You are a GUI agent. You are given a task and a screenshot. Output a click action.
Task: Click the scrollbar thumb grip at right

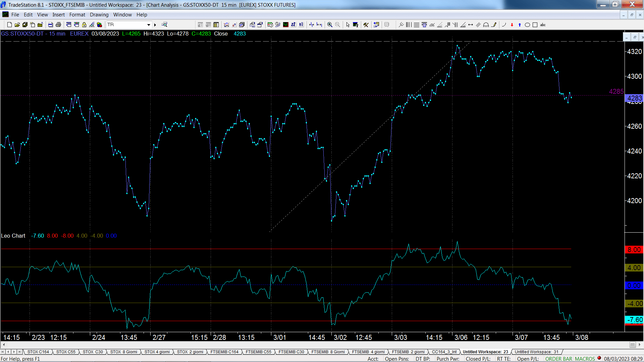pyautogui.click(x=633, y=345)
